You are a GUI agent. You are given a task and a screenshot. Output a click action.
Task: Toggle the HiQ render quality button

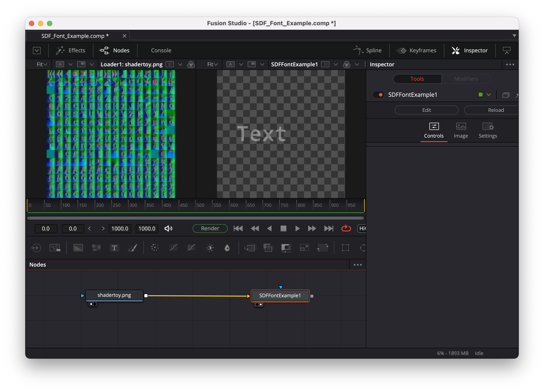pyautogui.click(x=362, y=229)
